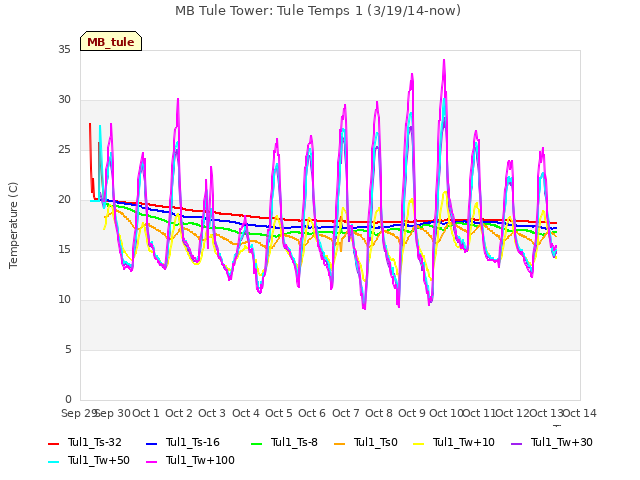Image resolution: width=640 pixels, height=480 pixels.
Task: Click the Oct 4 x-axis label
Action: pos(246,413)
